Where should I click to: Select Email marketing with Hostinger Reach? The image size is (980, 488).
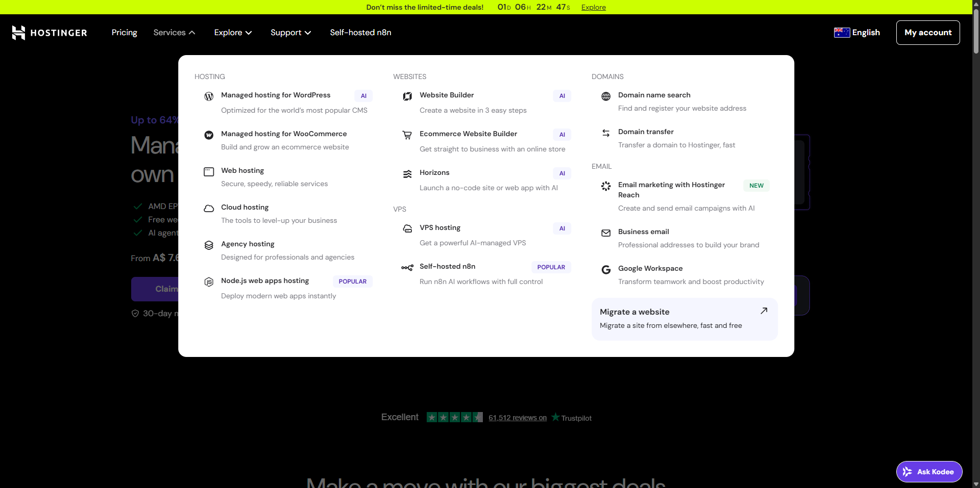(x=685, y=196)
